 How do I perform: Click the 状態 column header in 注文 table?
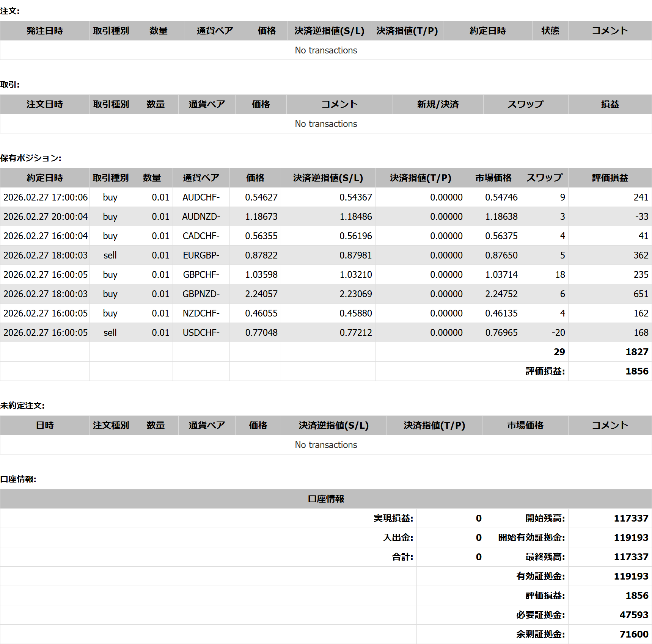pyautogui.click(x=550, y=31)
